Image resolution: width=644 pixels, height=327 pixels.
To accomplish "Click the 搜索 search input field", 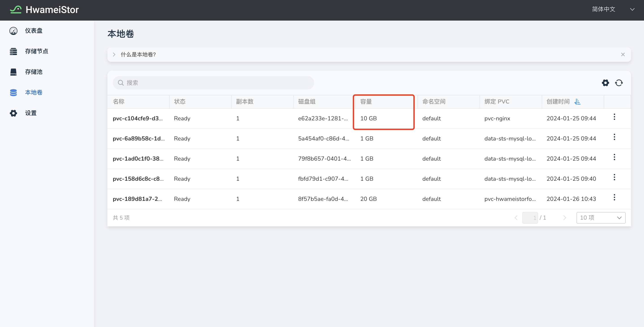I will click(x=213, y=83).
